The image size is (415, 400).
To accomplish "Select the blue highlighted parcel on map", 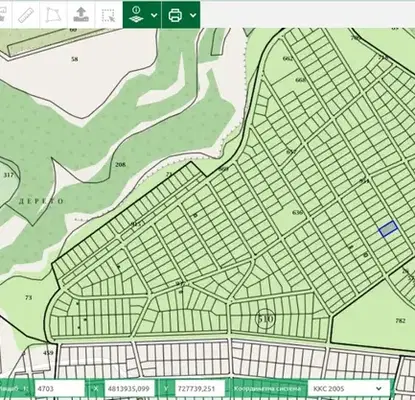I will [x=388, y=229].
